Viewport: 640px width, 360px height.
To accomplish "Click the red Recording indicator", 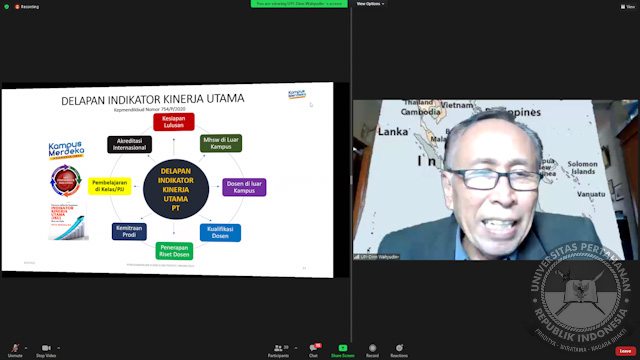I will pyautogui.click(x=27, y=7).
